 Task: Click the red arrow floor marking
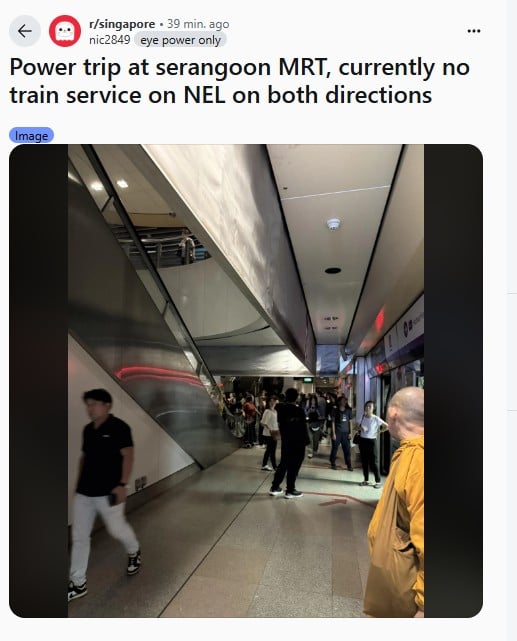tap(332, 502)
